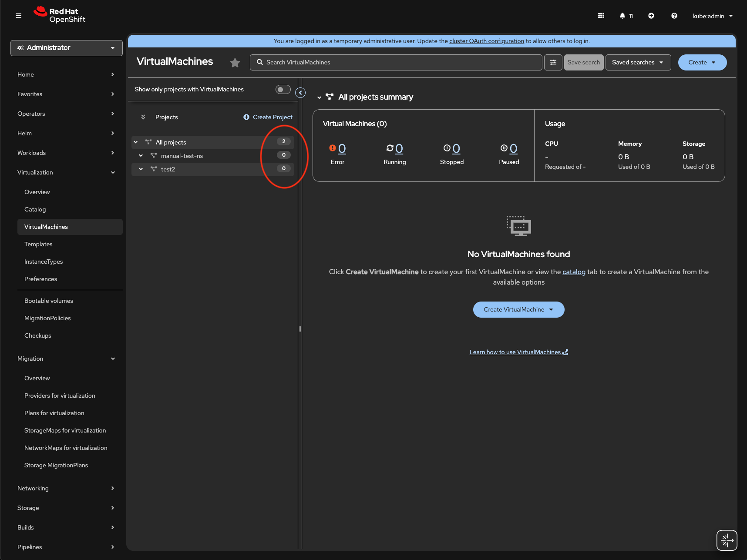Open the Saved searches dropdown
The width and height of the screenshot is (747, 560).
click(638, 62)
